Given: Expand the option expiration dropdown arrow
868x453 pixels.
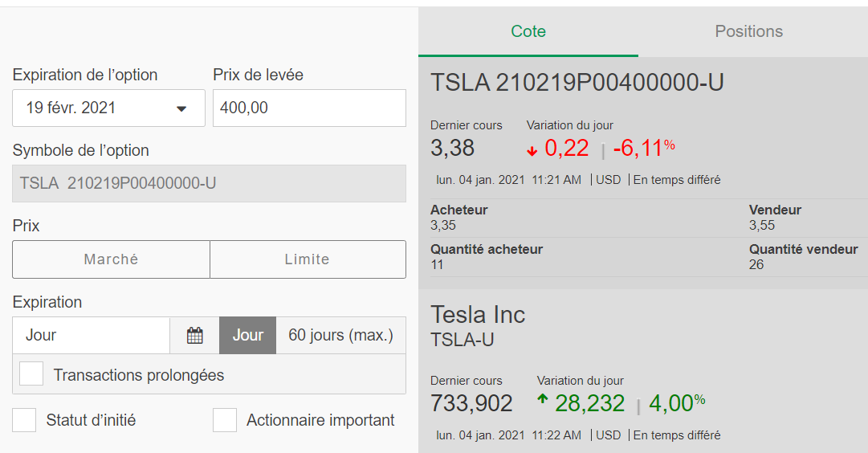Looking at the screenshot, I should (x=181, y=108).
